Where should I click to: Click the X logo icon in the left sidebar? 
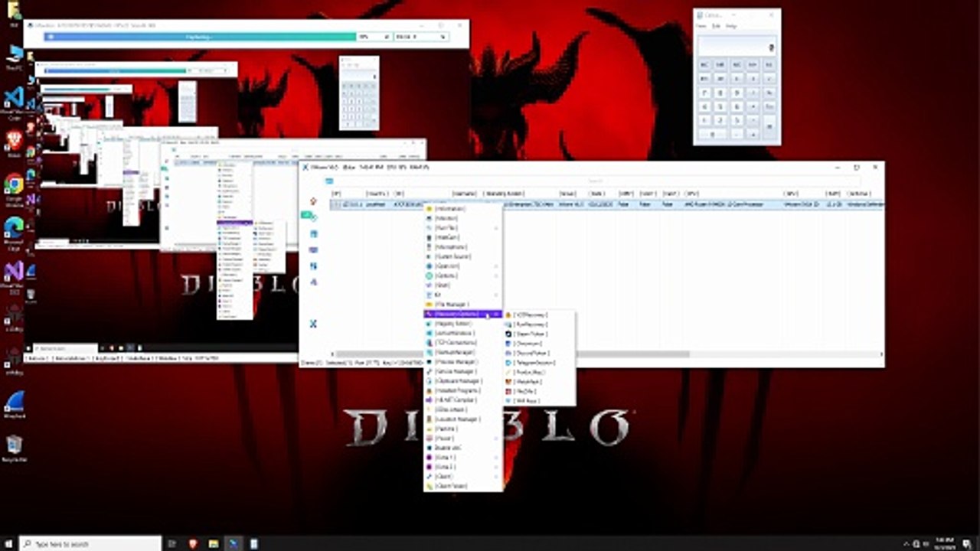click(313, 324)
